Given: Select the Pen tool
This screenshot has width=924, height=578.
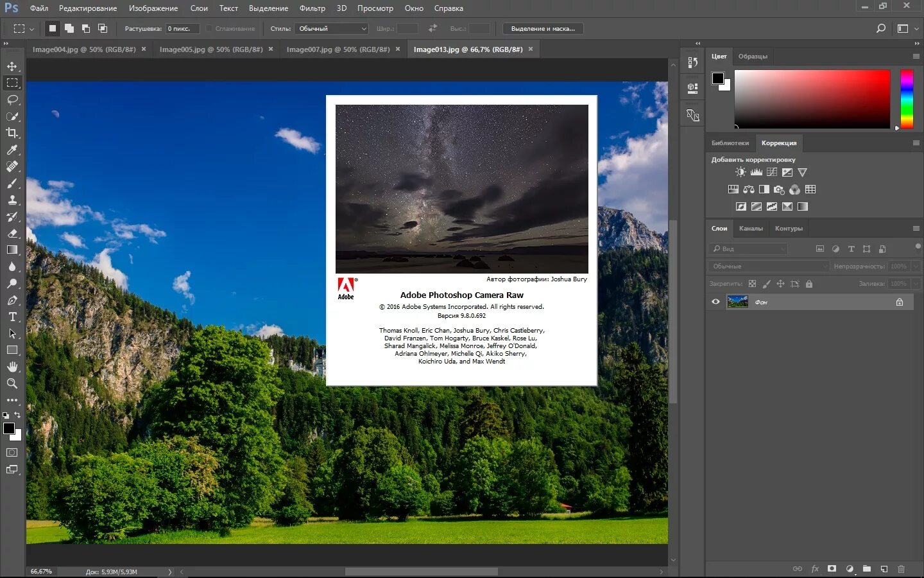Looking at the screenshot, I should (12, 300).
